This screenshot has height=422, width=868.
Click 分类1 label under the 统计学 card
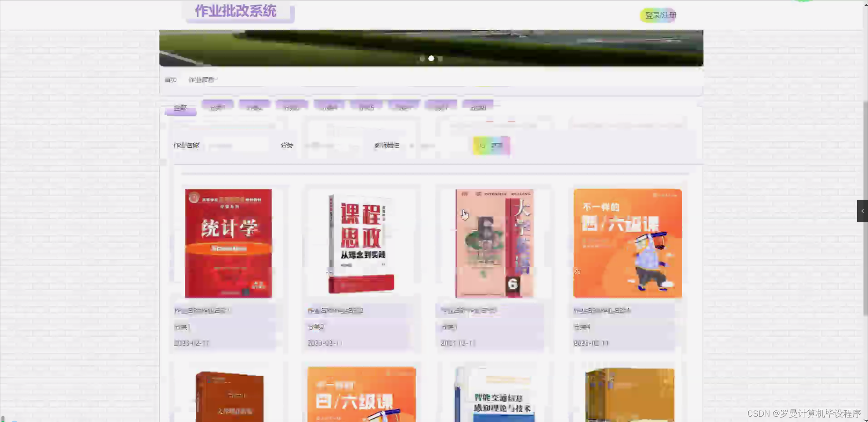click(x=182, y=327)
